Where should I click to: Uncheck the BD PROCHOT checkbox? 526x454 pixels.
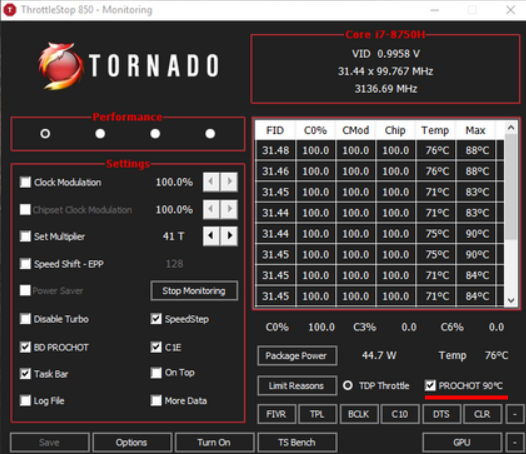(25, 347)
